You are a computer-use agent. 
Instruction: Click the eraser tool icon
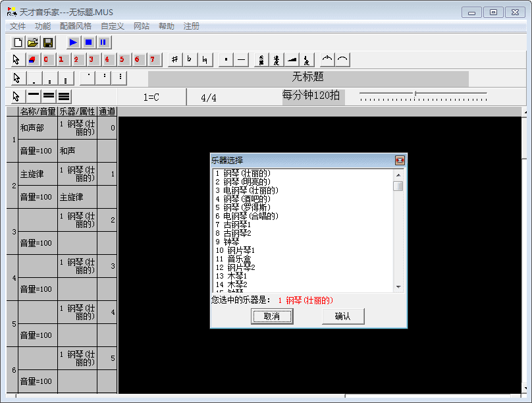32,60
